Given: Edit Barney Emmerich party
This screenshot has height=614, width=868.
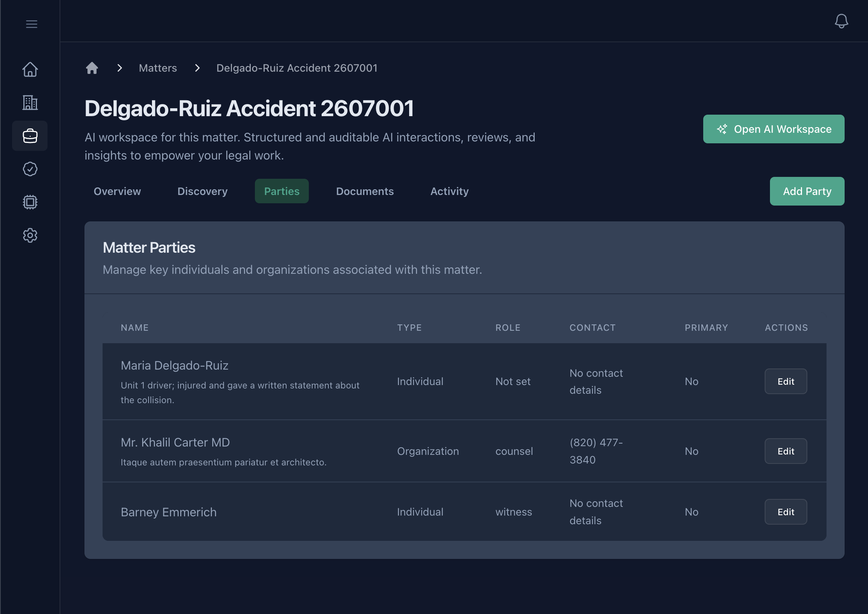Looking at the screenshot, I should coord(785,512).
